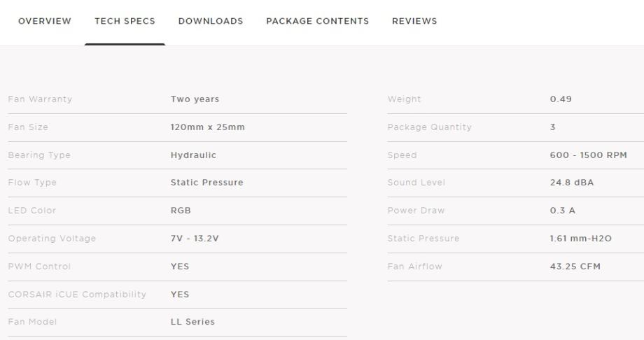This screenshot has height=340, width=644.
Task: Select the Hydraulic bearing type value
Action: pos(193,155)
